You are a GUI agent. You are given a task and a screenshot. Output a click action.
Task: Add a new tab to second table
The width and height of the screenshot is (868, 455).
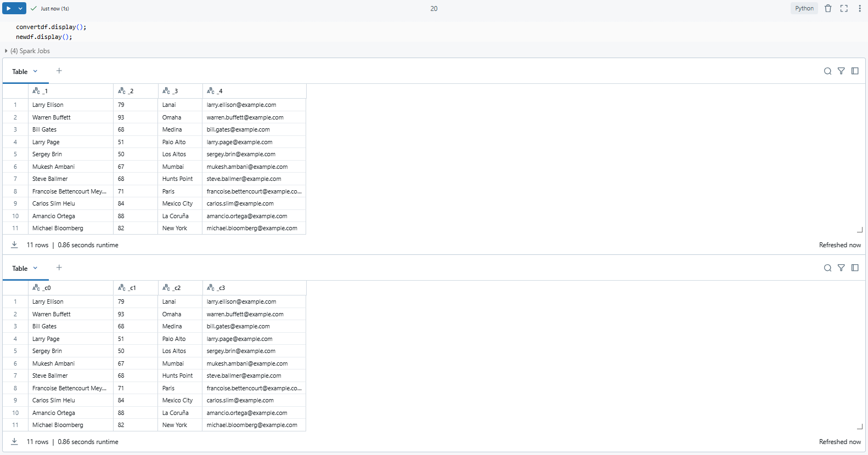tap(59, 268)
